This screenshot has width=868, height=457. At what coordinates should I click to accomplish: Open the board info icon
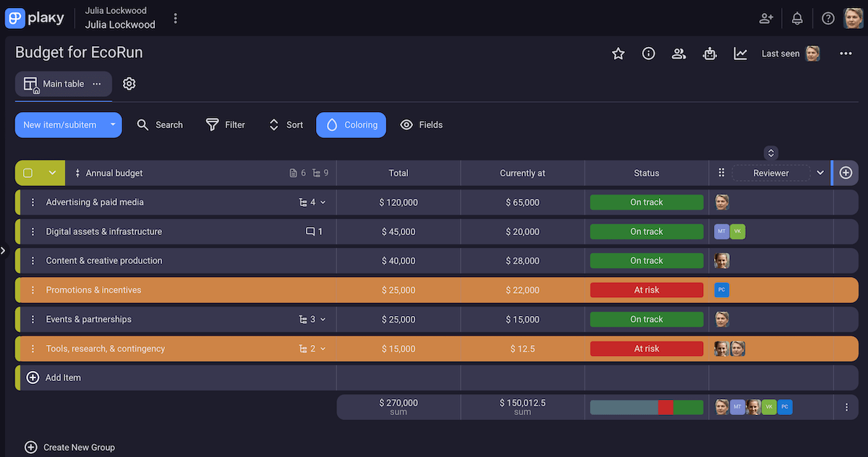tap(648, 54)
